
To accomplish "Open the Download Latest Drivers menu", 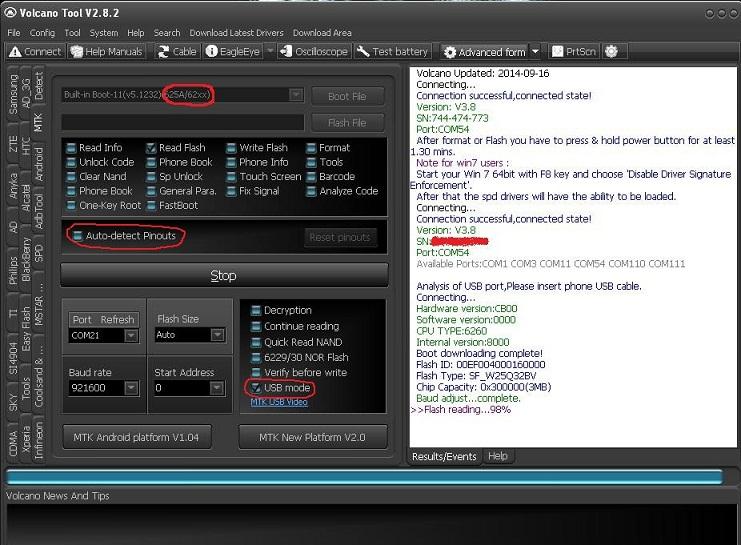I will pyautogui.click(x=236, y=33).
